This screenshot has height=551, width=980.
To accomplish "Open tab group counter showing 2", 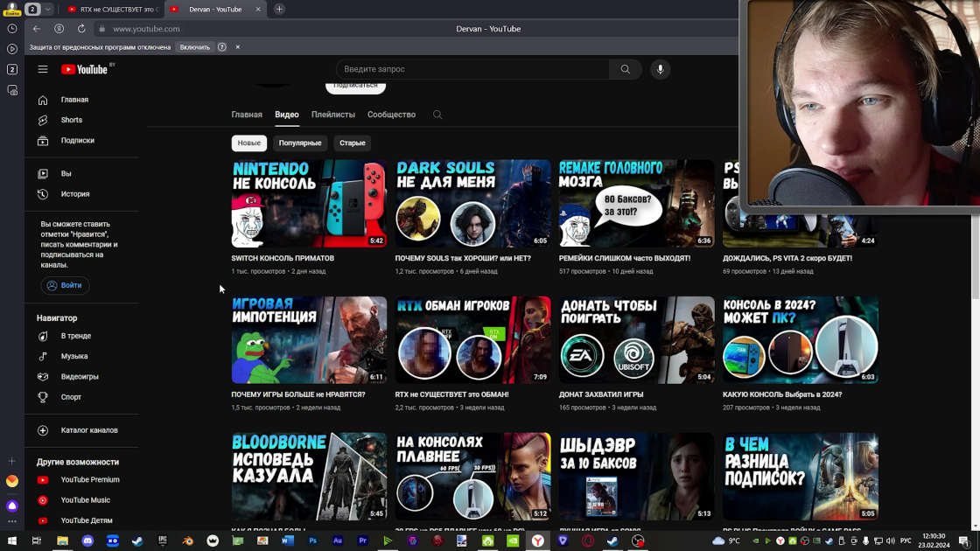I will click(32, 10).
